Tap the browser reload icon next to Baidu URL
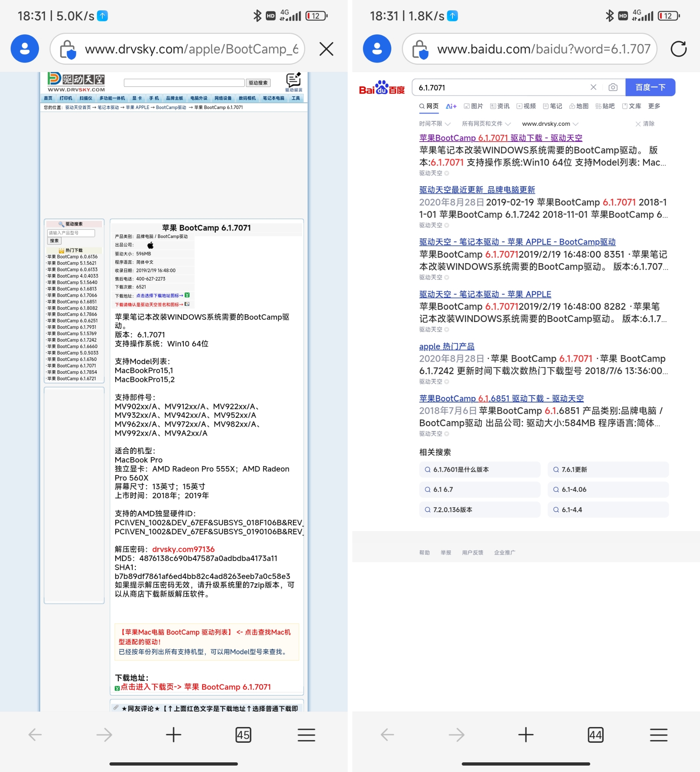Screen dimensions: 700x772 pyautogui.click(x=679, y=49)
